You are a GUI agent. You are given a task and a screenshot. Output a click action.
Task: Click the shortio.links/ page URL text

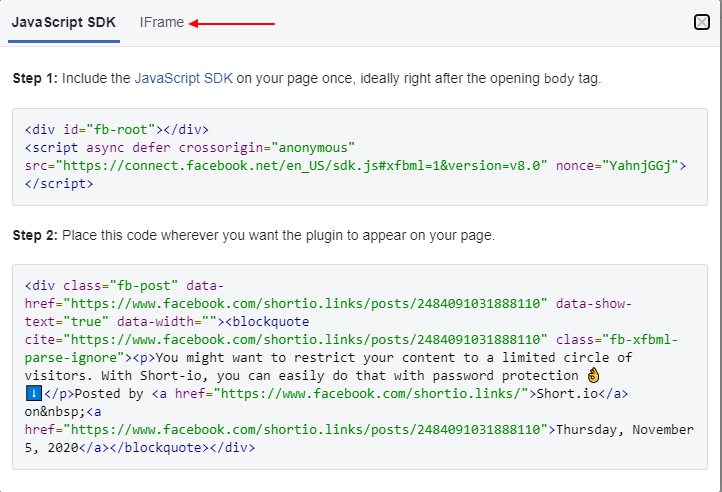coord(371,393)
